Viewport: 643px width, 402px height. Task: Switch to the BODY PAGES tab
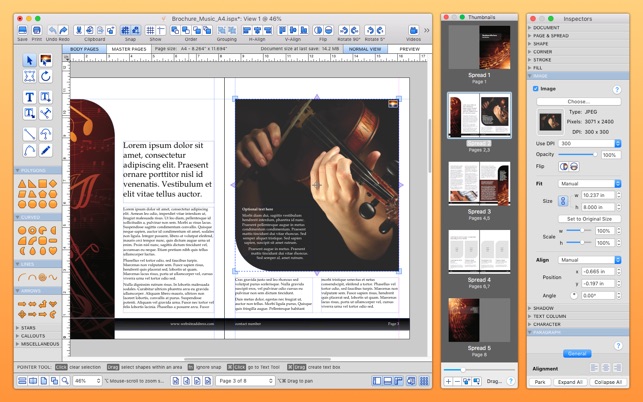(84, 49)
